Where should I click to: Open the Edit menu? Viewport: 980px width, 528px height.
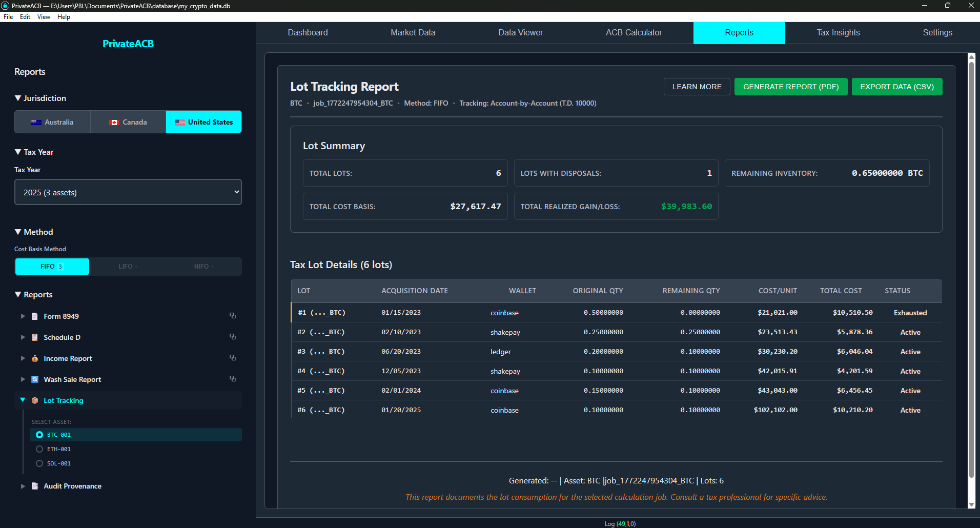(25, 16)
